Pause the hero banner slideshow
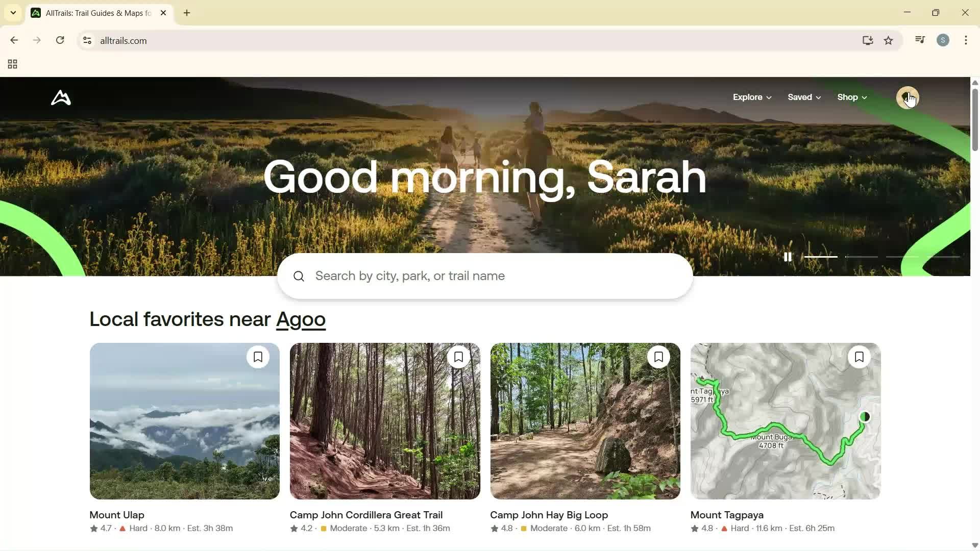 click(x=788, y=257)
